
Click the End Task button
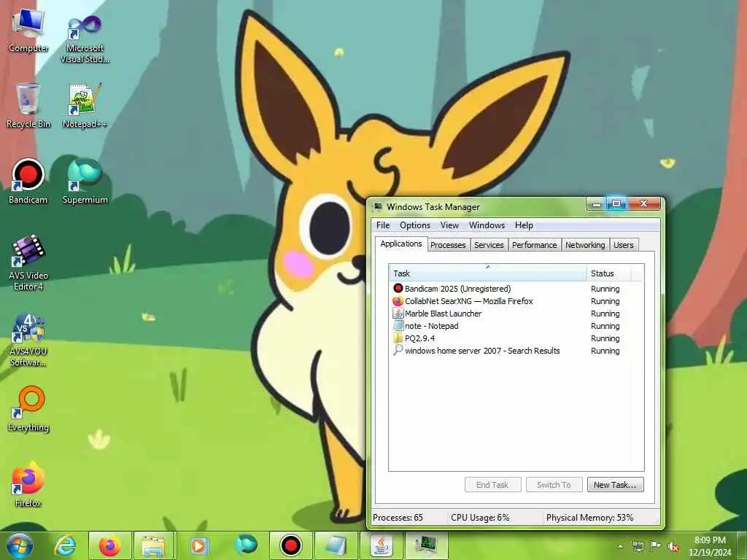[x=492, y=485]
